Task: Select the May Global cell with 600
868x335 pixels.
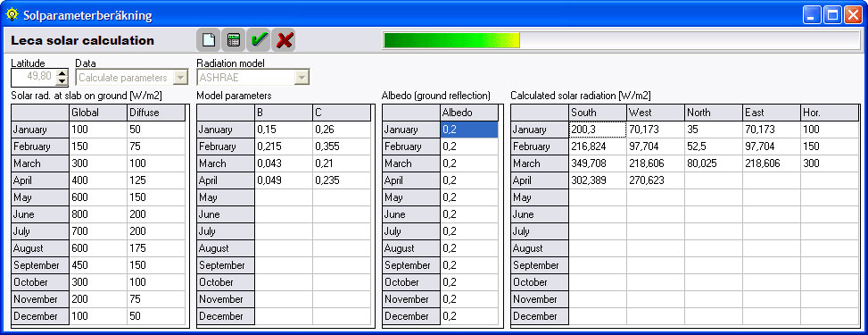Action: tap(98, 197)
